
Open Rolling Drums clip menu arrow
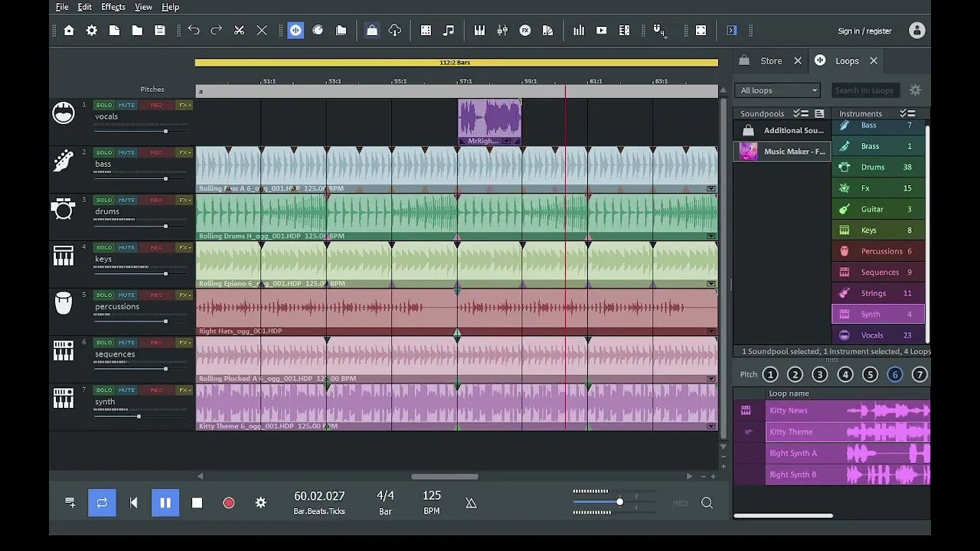coord(711,236)
